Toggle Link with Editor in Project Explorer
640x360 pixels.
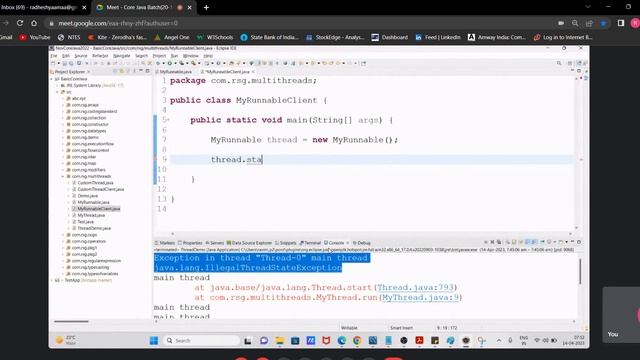point(121,71)
